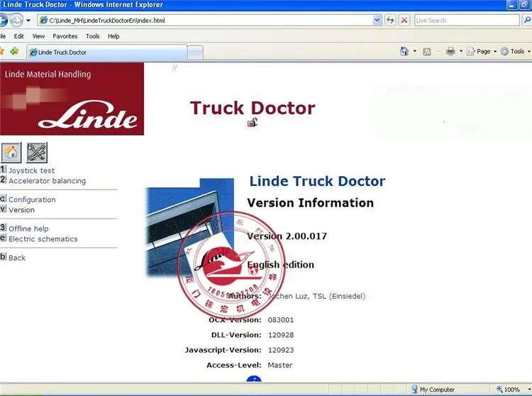Screen dimensions: 532x396
Task: Select the OCX-Version value 083001
Action: click(x=281, y=319)
